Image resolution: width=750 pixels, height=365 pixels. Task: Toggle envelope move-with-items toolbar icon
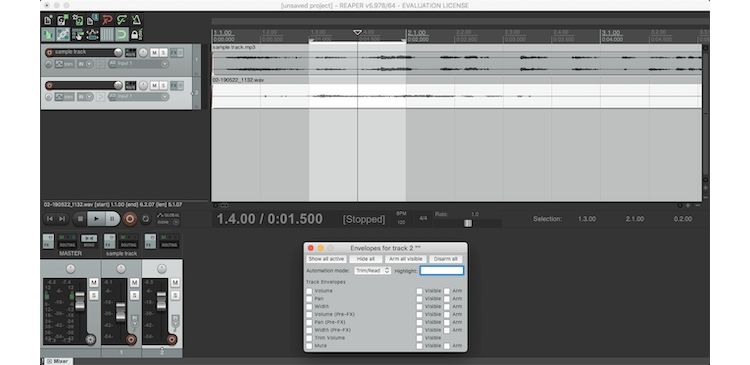[93, 34]
